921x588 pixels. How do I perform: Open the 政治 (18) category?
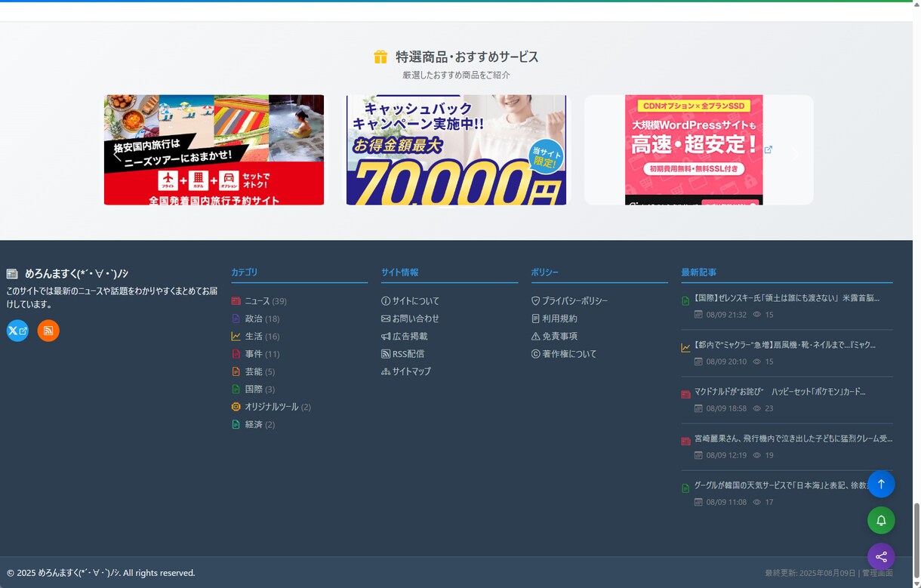pos(255,319)
